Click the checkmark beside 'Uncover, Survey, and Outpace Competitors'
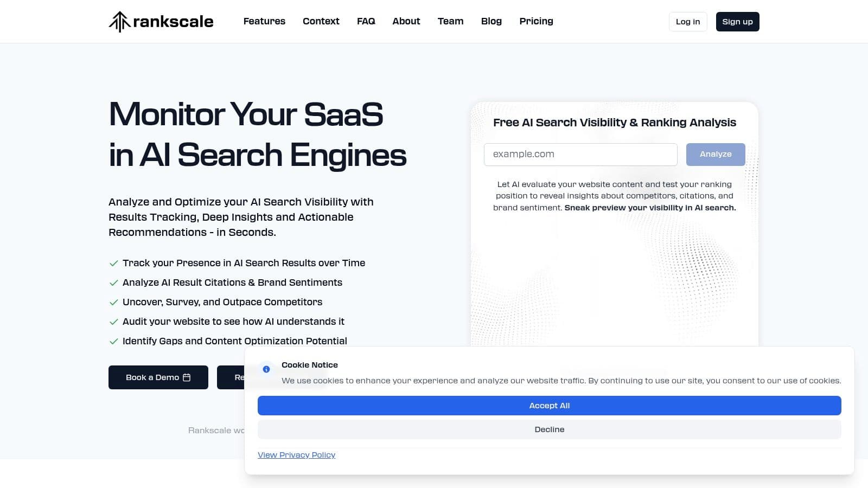868x488 pixels. pos(113,302)
